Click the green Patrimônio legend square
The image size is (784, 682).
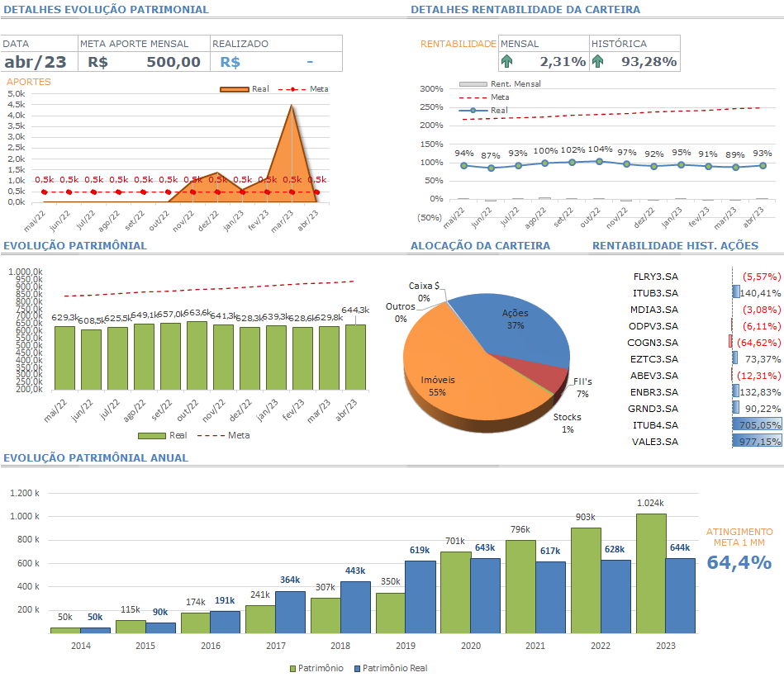pyautogui.click(x=293, y=669)
